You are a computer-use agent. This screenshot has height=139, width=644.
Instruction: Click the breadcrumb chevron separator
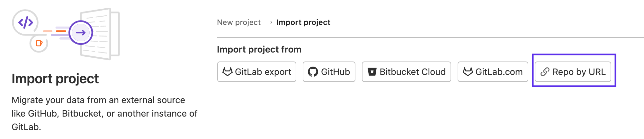pos(271,22)
